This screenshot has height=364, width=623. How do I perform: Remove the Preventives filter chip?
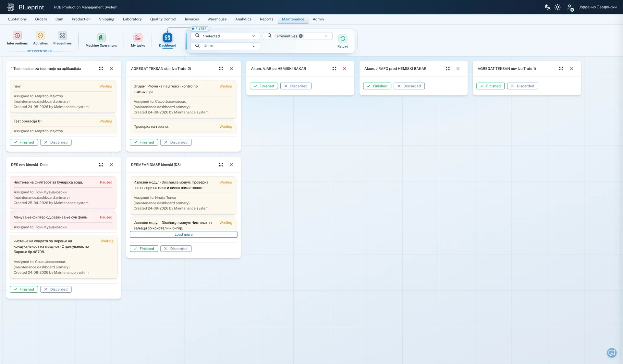[x=301, y=36]
